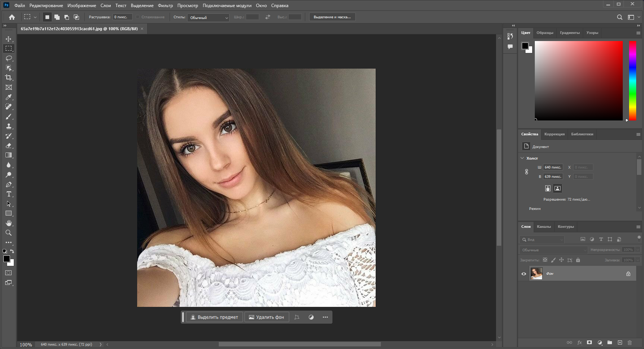Collapse the Холст section
Viewport: 644px width, 349px height.
tap(522, 158)
